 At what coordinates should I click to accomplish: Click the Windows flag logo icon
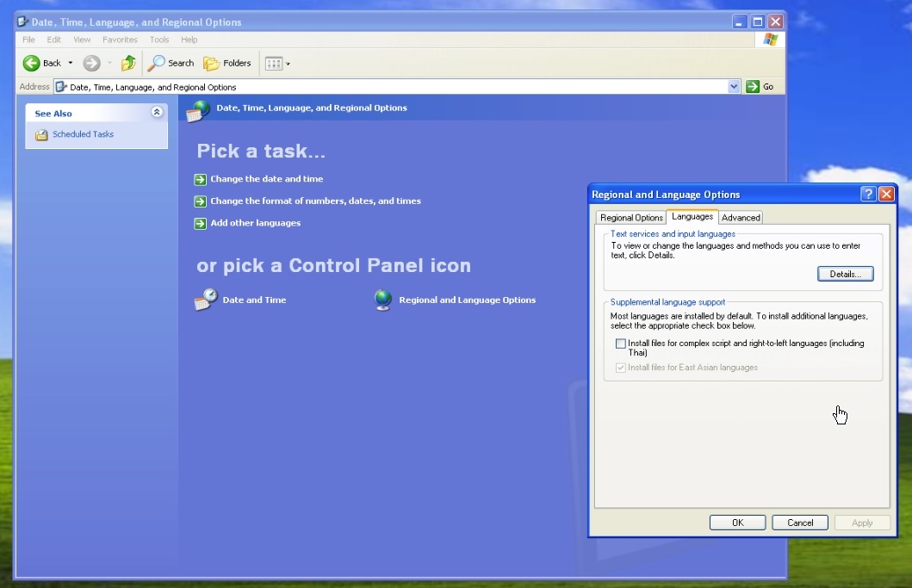770,40
